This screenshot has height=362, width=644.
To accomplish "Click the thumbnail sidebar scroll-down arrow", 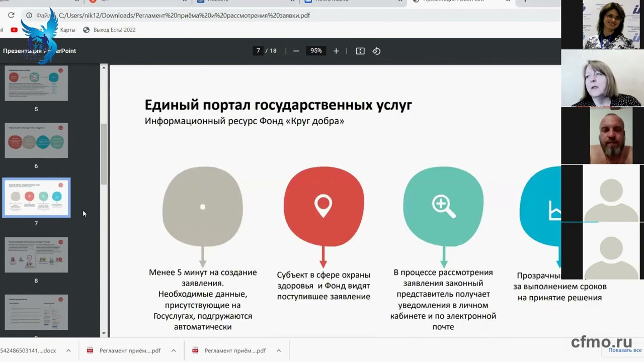I will tap(104, 333).
